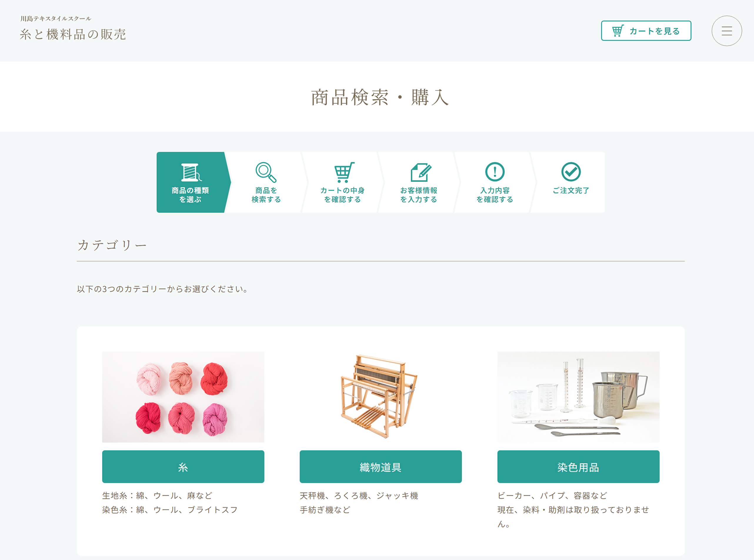Select the 商品の種類を選ぶ step
754x560 pixels.
pyautogui.click(x=191, y=195)
